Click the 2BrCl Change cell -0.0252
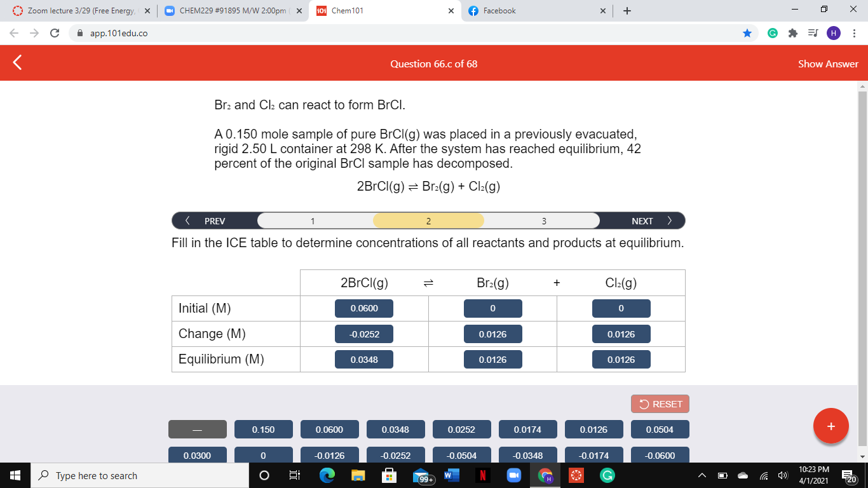 tap(364, 334)
